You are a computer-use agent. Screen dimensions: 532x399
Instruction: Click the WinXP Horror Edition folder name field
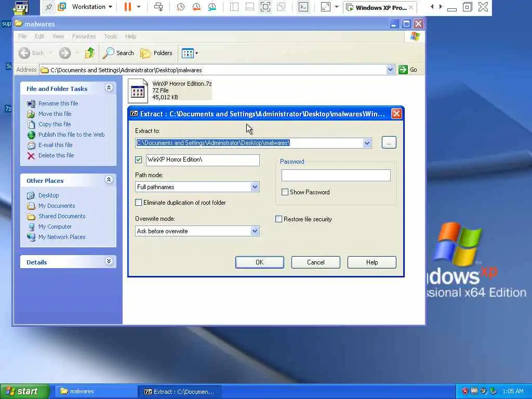point(203,160)
